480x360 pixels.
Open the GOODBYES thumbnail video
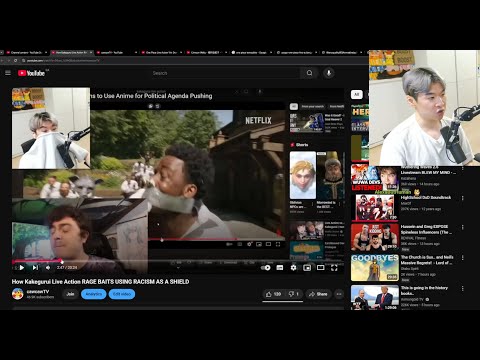point(375,268)
